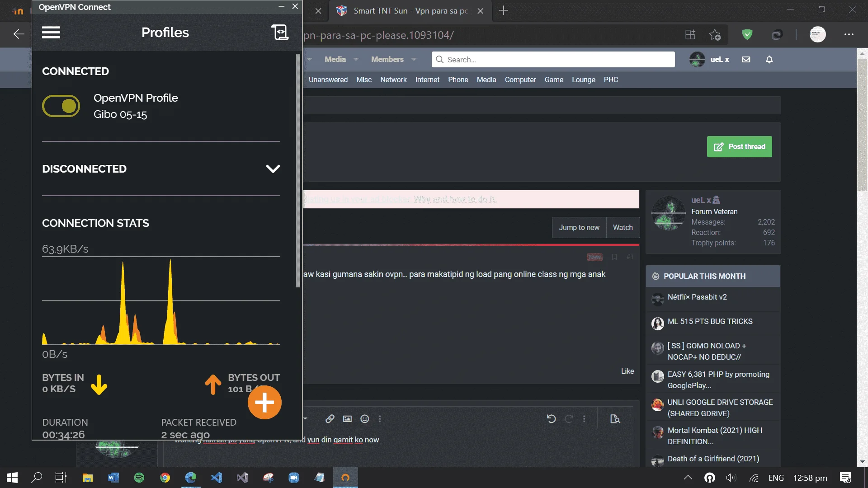This screenshot has width=868, height=488.
Task: Open the Nétflí× Pasabit v2 thread
Action: (697, 297)
